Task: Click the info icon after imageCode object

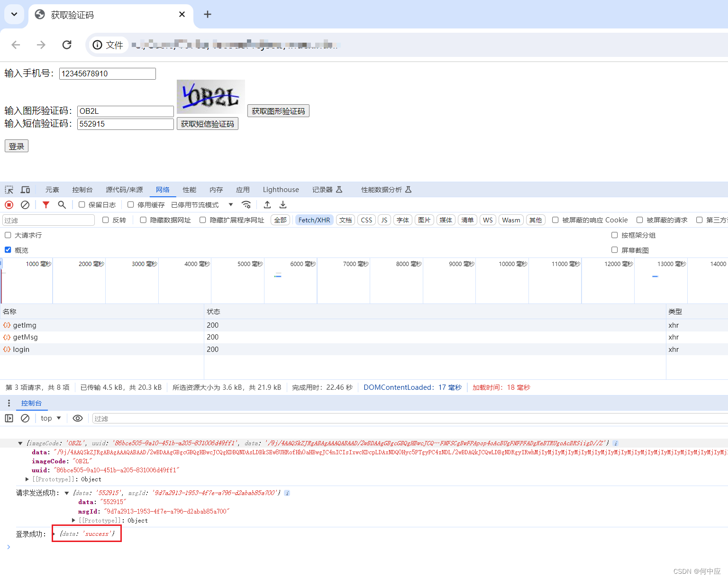Action: [615, 443]
